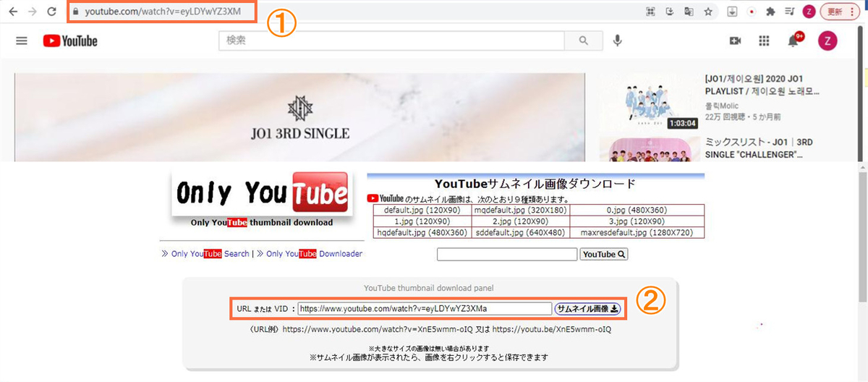Select the youtube.com URL in address bar

click(x=163, y=12)
